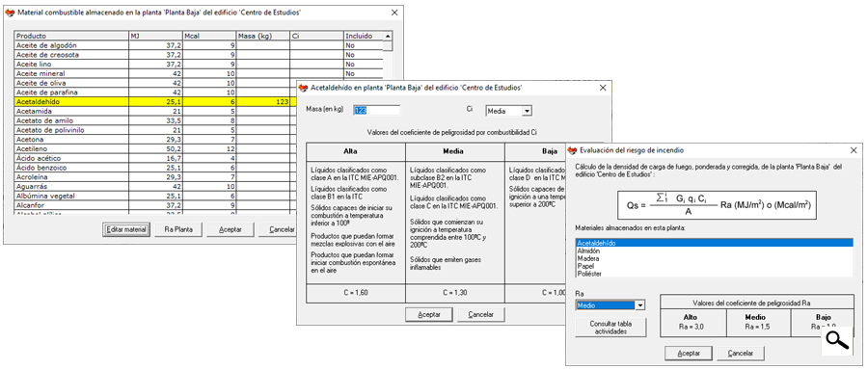
Task: Click the Media column header in Ci table
Action: click(x=455, y=151)
